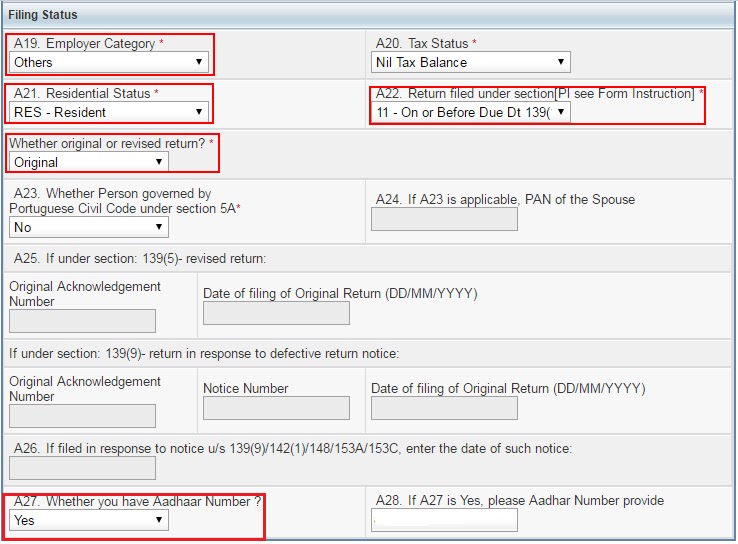Expand the A21 Residential Status dropdown
738x544 pixels.
[x=109, y=112]
